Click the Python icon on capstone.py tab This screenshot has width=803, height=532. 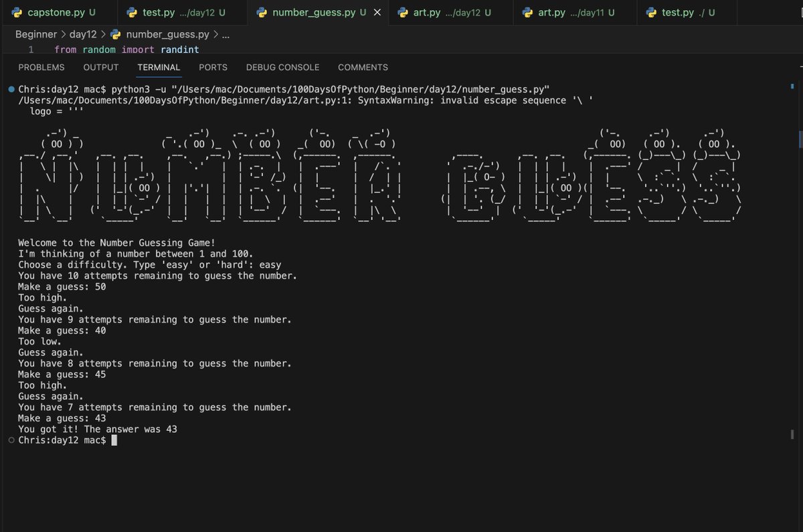(17, 13)
